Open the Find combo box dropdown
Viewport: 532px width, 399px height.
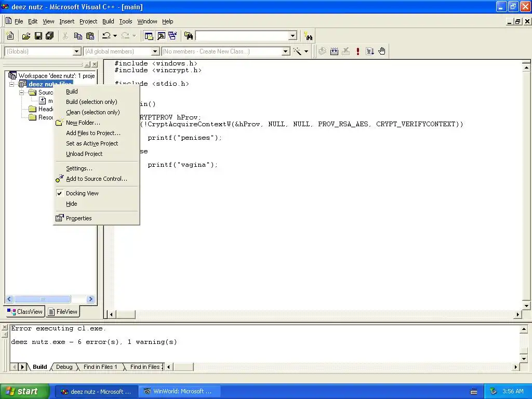293,36
